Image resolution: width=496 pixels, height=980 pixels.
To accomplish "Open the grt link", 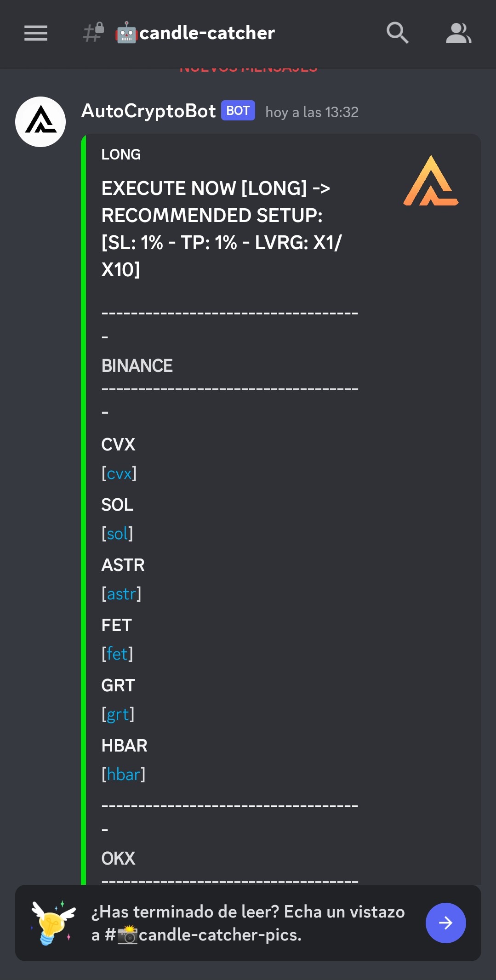I will pos(118,714).
